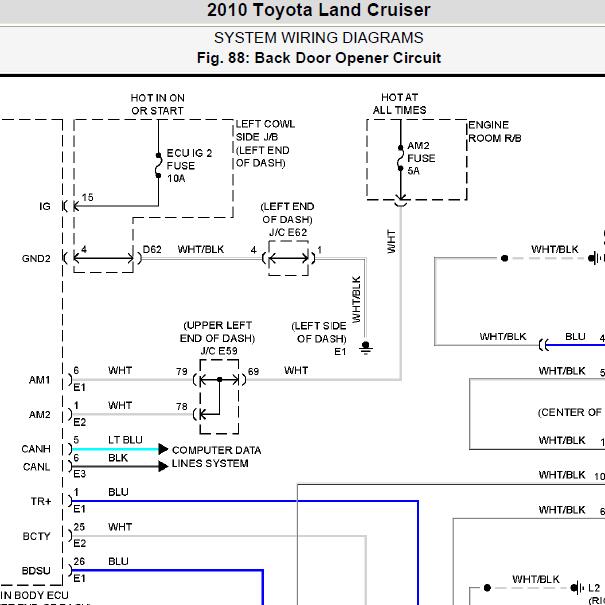
Task: Click the 'BLU' label on the BDSU wire
Action: point(118,561)
